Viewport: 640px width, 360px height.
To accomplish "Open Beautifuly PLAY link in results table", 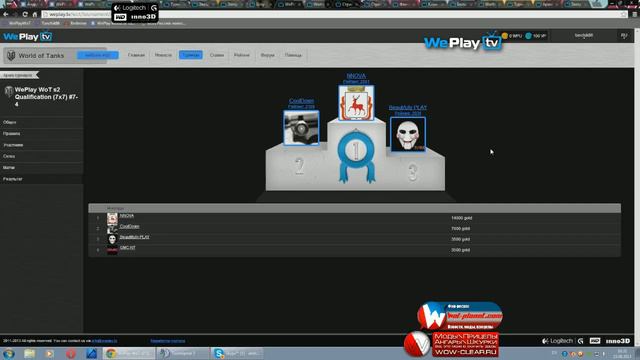I will click(134, 237).
